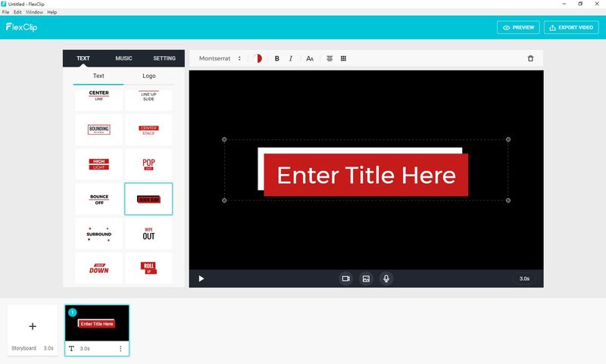Toggle bold text formatting
606x364 pixels.
[276, 59]
